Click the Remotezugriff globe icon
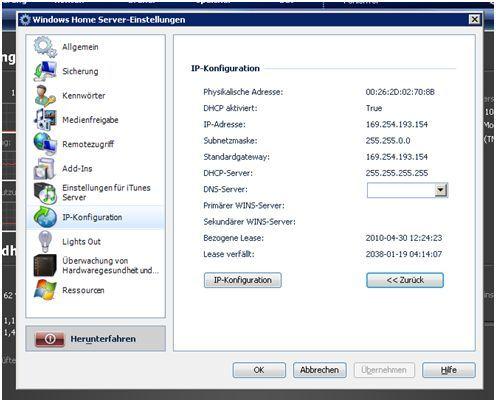496x402 pixels. (x=45, y=144)
